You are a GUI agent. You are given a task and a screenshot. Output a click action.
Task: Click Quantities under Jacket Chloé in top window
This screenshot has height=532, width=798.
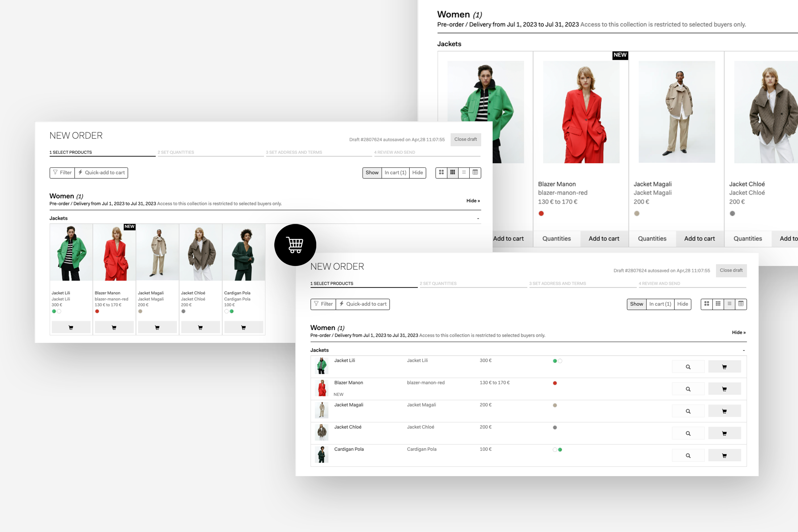point(748,239)
